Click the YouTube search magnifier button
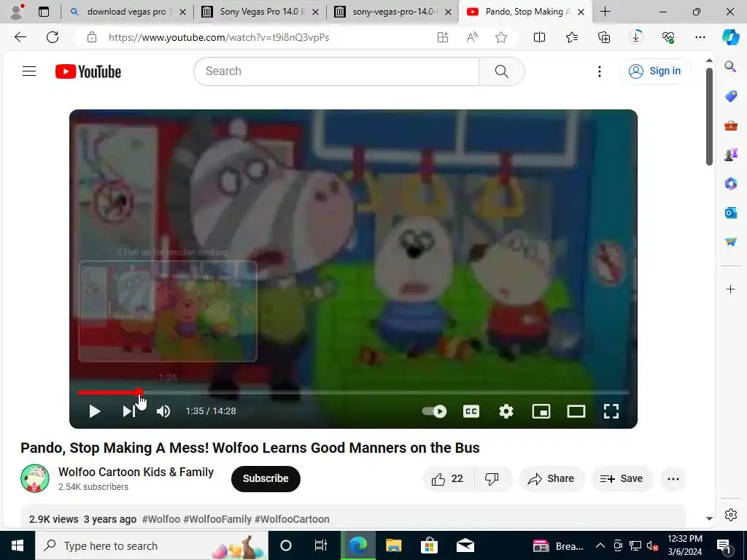This screenshot has height=560, width=747. pos(502,71)
